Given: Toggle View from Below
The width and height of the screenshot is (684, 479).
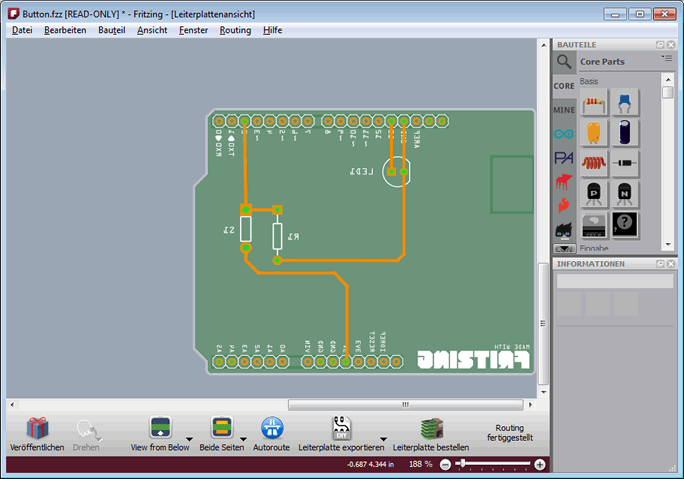Looking at the screenshot, I should click(x=161, y=428).
